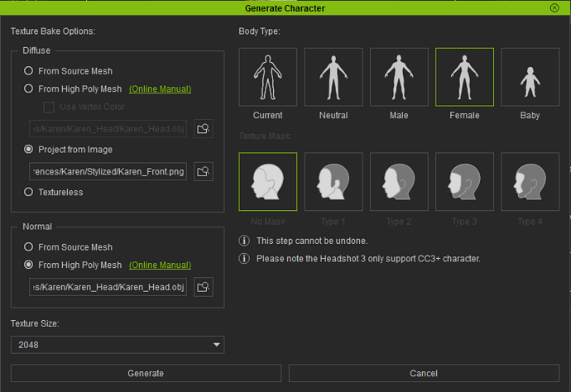This screenshot has width=571, height=392.
Task: Click the Karen_Front.png image path field
Action: click(x=108, y=171)
